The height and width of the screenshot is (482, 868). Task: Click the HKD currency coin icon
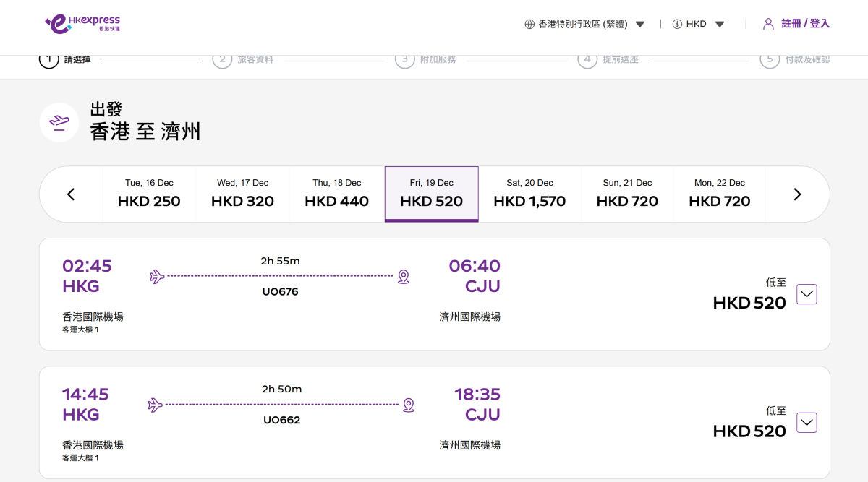(x=677, y=24)
